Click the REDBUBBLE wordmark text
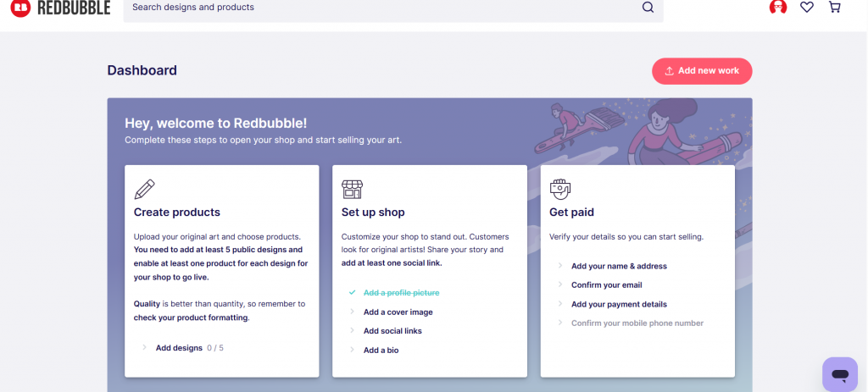This screenshot has width=868, height=392. pyautogui.click(x=74, y=7)
